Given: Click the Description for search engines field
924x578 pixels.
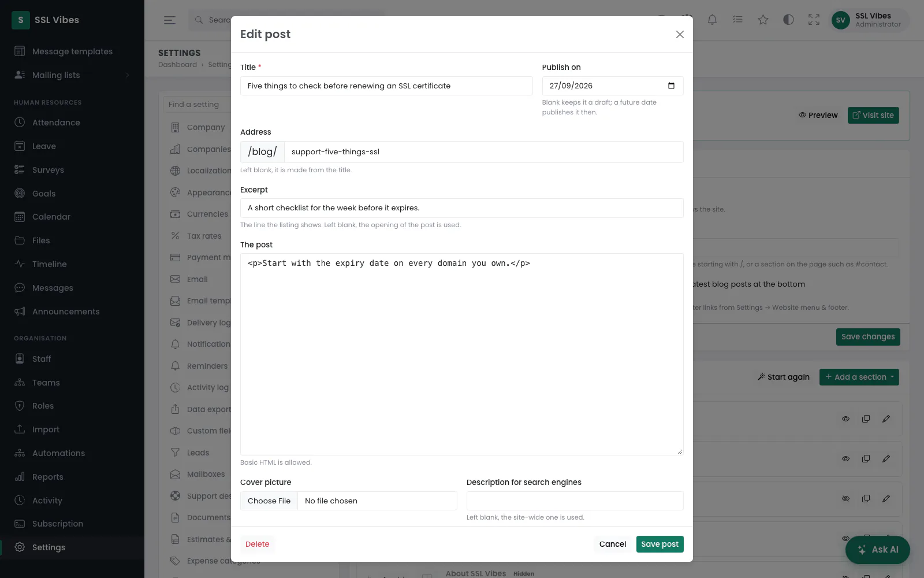Looking at the screenshot, I should pyautogui.click(x=575, y=501).
